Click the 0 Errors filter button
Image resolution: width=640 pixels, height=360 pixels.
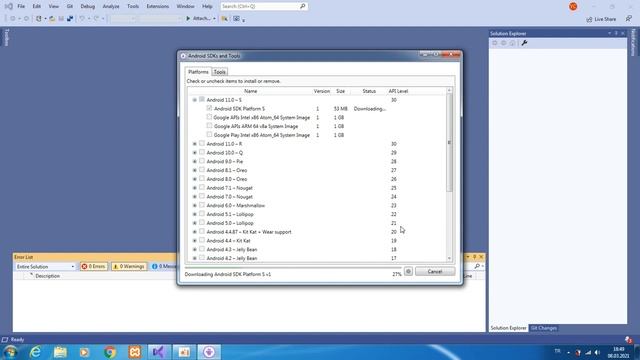(x=94, y=267)
